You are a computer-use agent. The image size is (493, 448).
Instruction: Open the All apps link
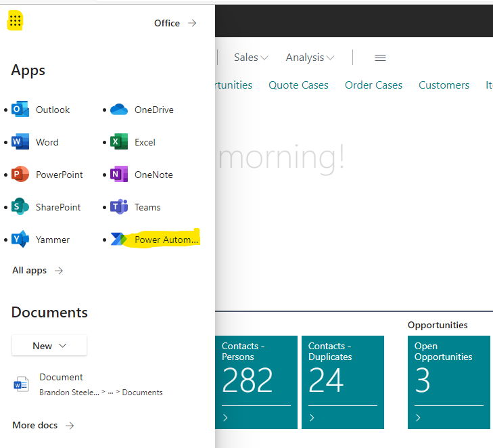coord(29,271)
